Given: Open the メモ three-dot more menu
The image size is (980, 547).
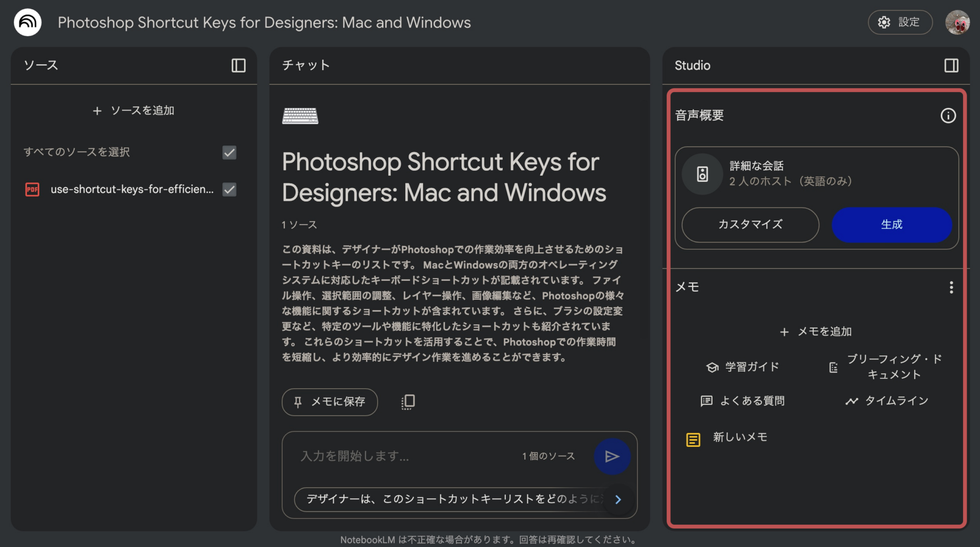Looking at the screenshot, I should (x=951, y=288).
